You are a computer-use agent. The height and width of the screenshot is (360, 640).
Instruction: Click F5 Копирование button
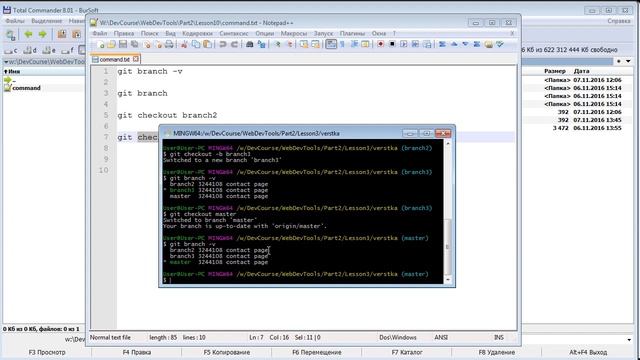[x=227, y=352]
